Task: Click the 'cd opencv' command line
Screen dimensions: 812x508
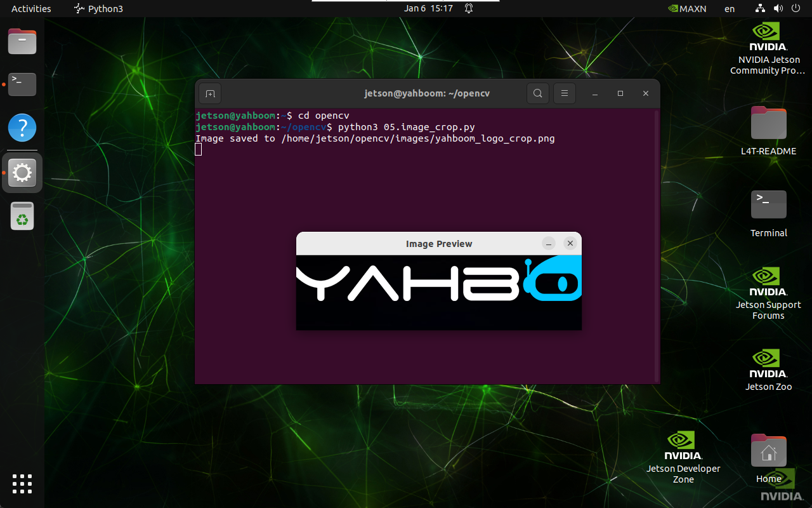Action: point(324,116)
